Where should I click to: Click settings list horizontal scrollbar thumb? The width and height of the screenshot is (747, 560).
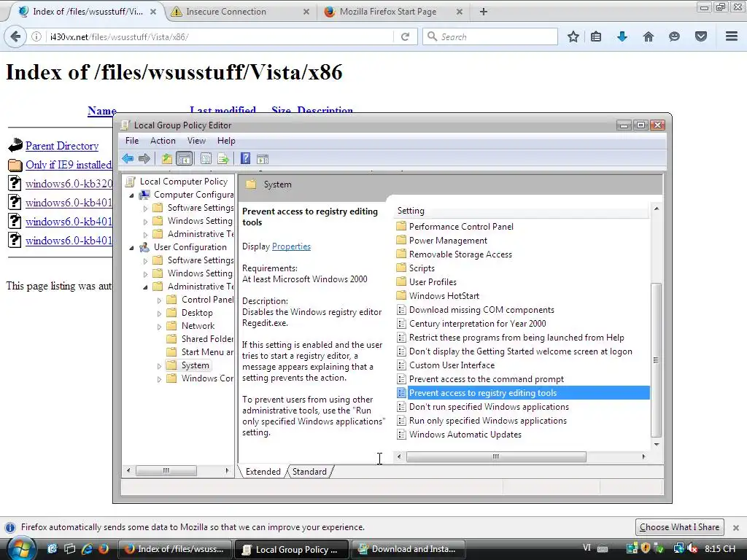[x=496, y=456]
